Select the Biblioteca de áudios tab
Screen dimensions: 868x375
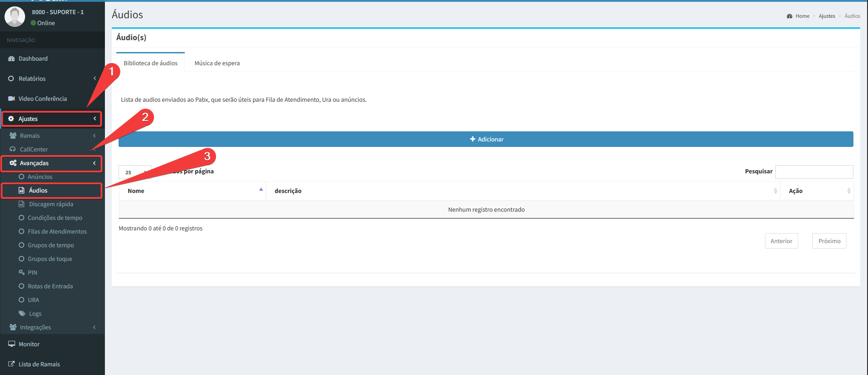pos(151,63)
